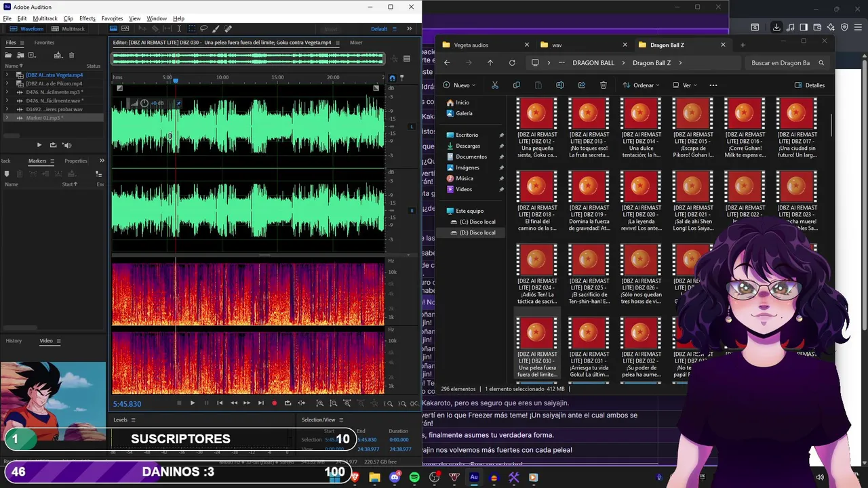Click the Import File icon in Files panel
This screenshot has width=868, height=488.
20,55
